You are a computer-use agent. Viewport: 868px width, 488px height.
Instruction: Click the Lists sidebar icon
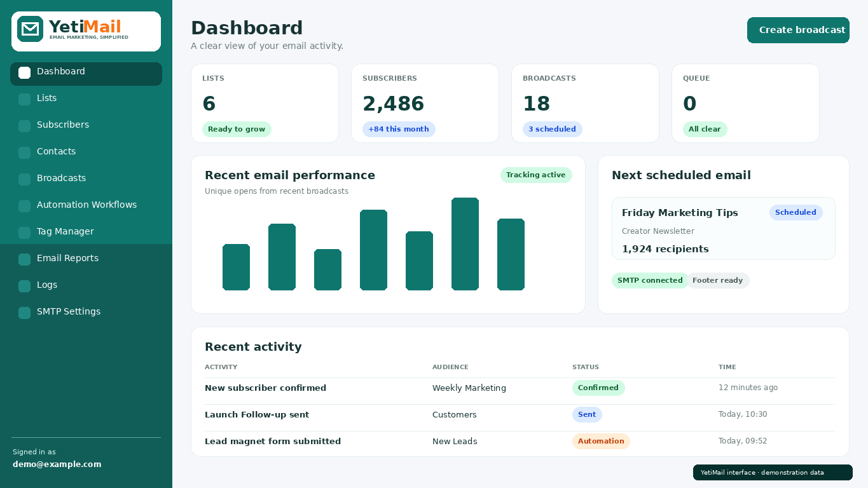coord(24,100)
